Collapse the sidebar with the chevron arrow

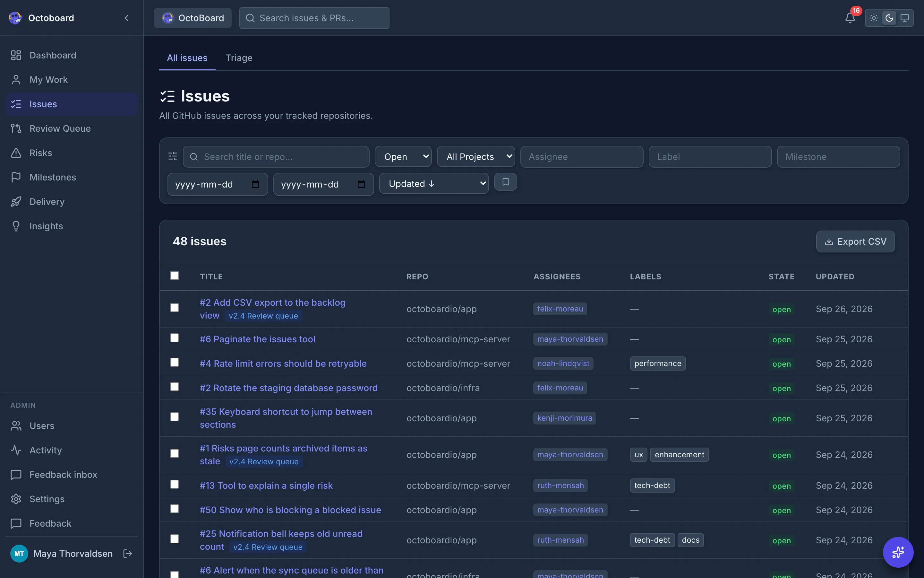126,18
